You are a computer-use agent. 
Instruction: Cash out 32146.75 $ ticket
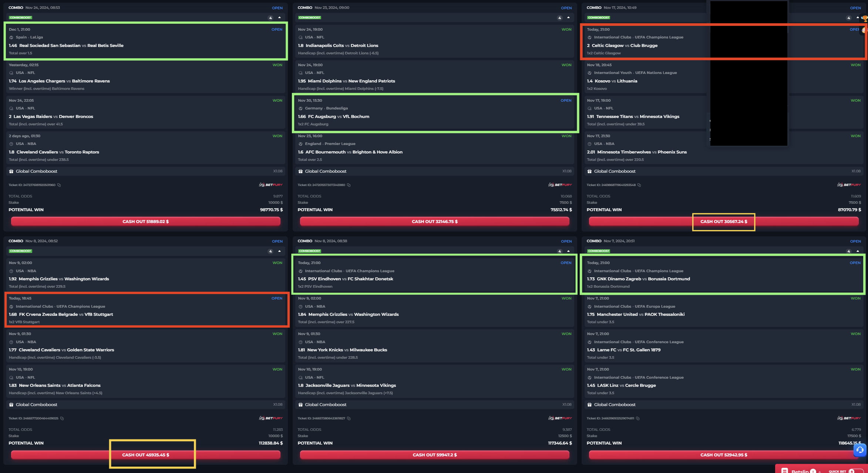click(435, 222)
